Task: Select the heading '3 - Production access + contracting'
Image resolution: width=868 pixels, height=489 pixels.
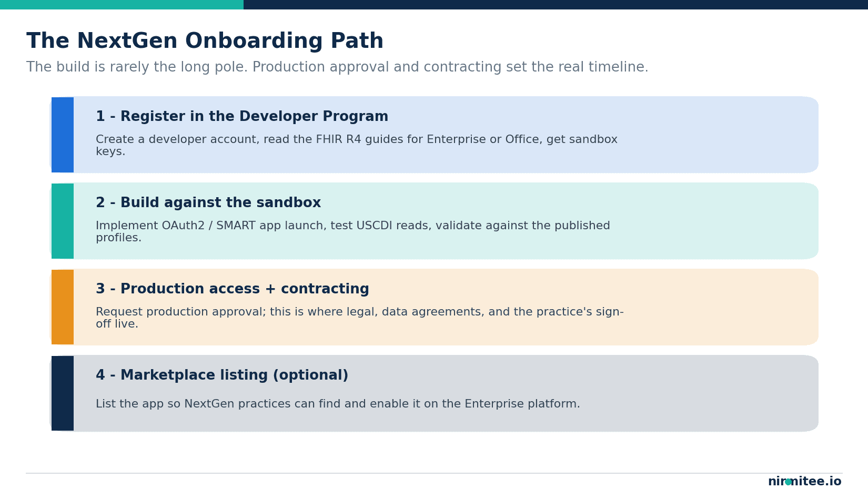Action: [x=233, y=289]
